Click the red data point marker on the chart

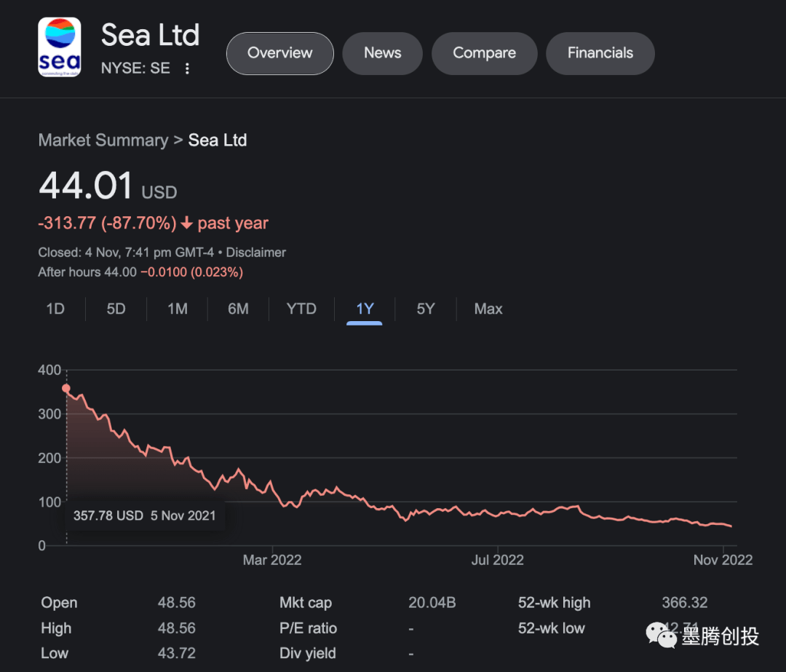point(66,388)
